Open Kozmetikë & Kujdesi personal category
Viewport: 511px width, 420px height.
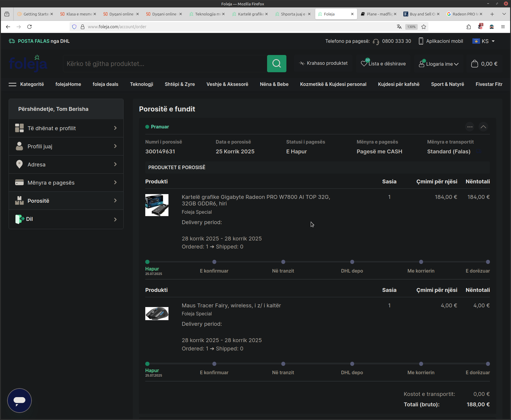point(333,84)
